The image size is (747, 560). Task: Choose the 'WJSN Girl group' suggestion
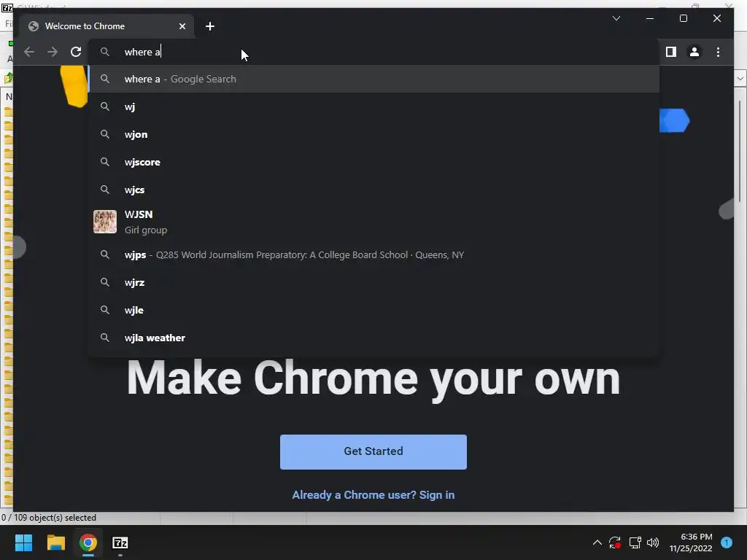pyautogui.click(x=374, y=222)
